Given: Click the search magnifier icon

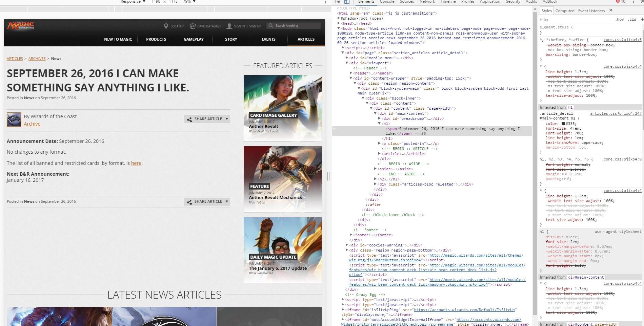Looking at the screenshot, I should point(270,25).
